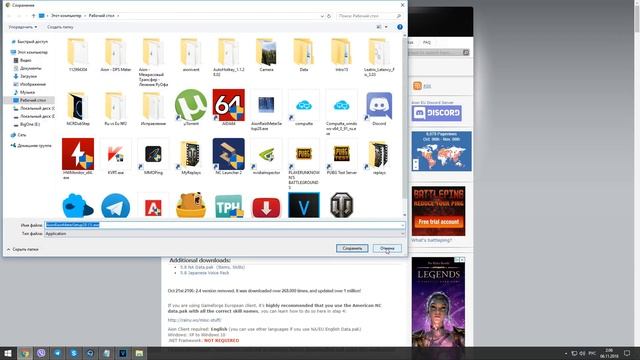Open the file type combo box showing Application
Screen dimensions: 640x360
[224, 233]
